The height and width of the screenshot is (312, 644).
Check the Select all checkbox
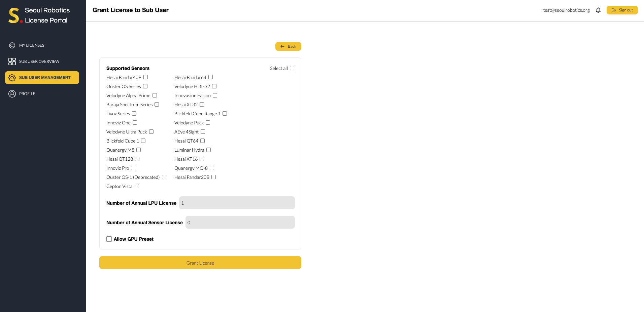click(x=292, y=68)
